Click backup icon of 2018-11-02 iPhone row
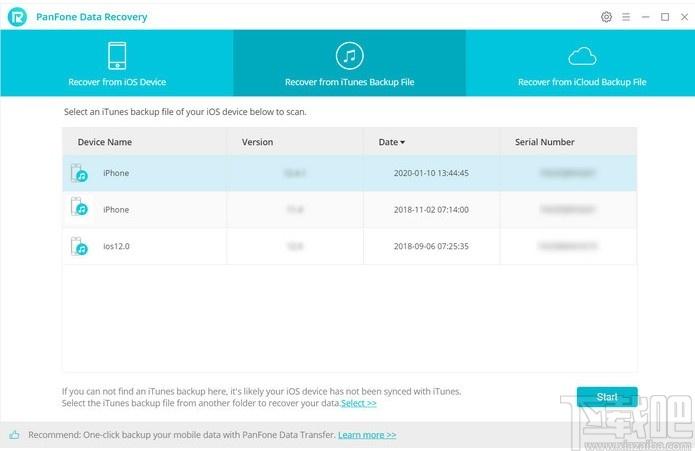This screenshot has height=451, width=695. click(79, 207)
